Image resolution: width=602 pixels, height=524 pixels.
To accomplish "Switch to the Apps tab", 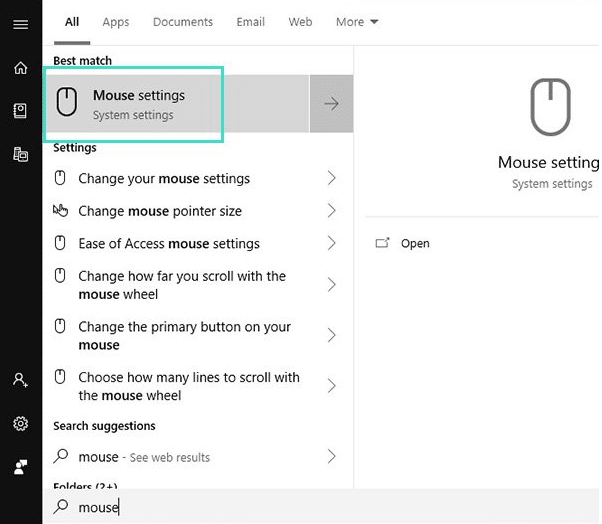I will (116, 22).
